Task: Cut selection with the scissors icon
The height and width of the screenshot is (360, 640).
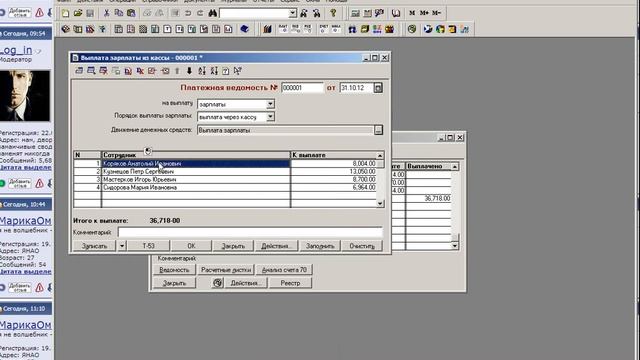Action: click(107, 13)
